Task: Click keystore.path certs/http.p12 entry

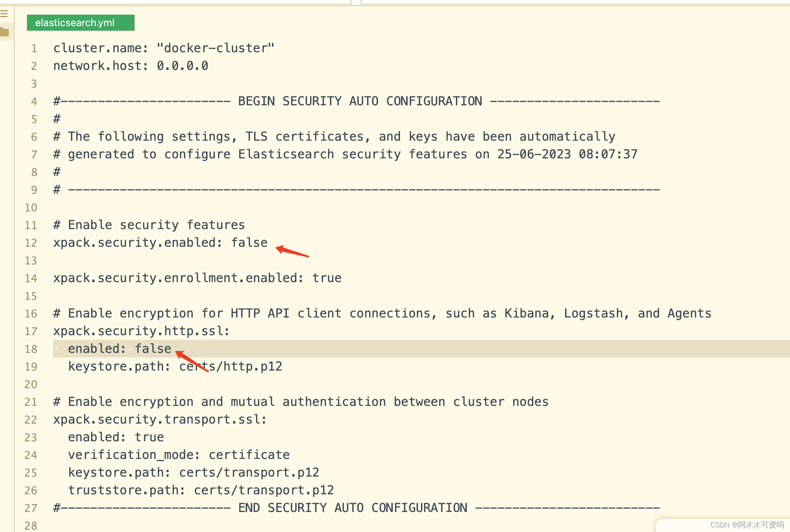Action: point(175,366)
